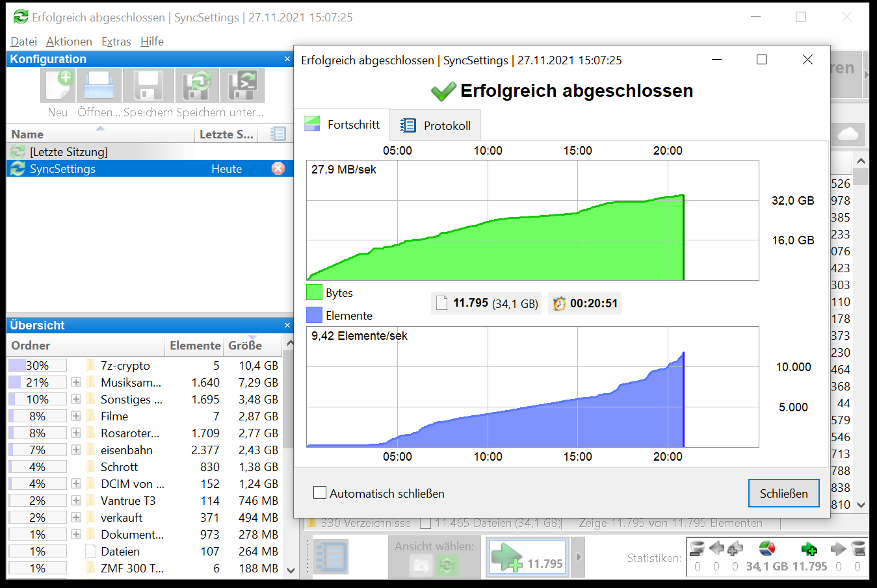
Task: Select the 11.795 view filter button
Action: tap(528, 557)
